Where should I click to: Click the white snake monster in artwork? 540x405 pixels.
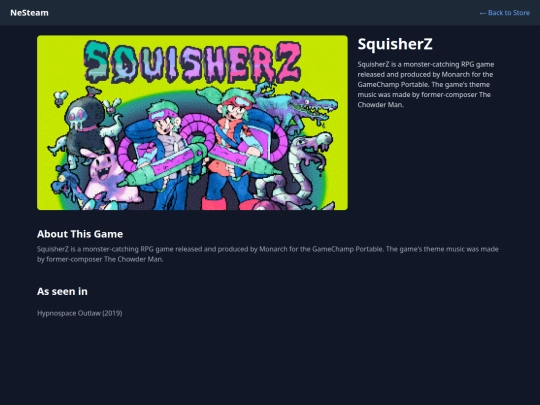coord(300,169)
